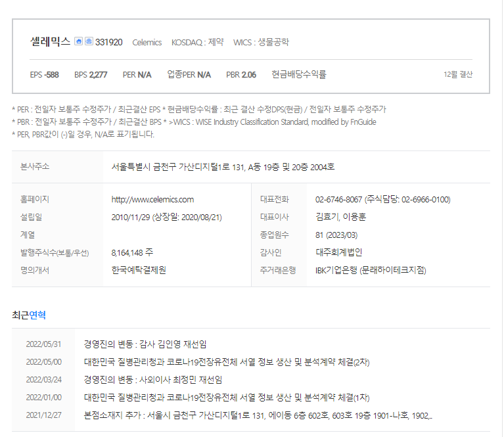Click the WICS : 생물공학 classification
504x437 pixels.
coord(261,42)
